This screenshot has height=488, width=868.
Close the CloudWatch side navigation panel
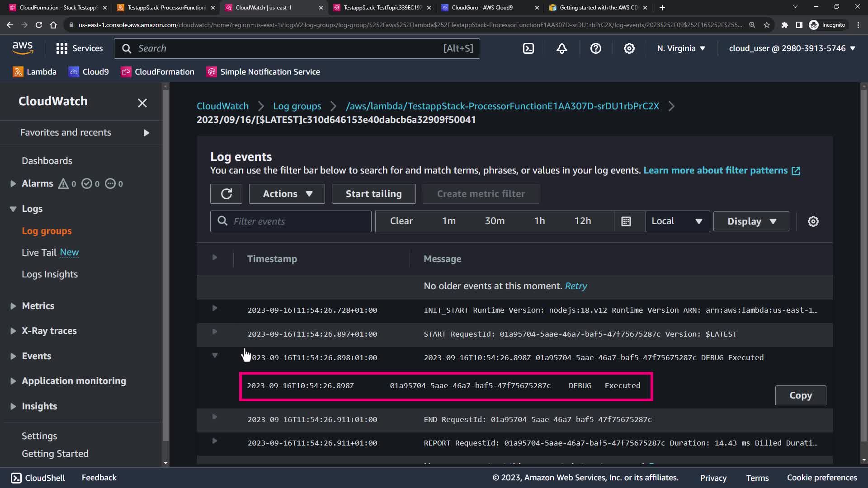[142, 103]
